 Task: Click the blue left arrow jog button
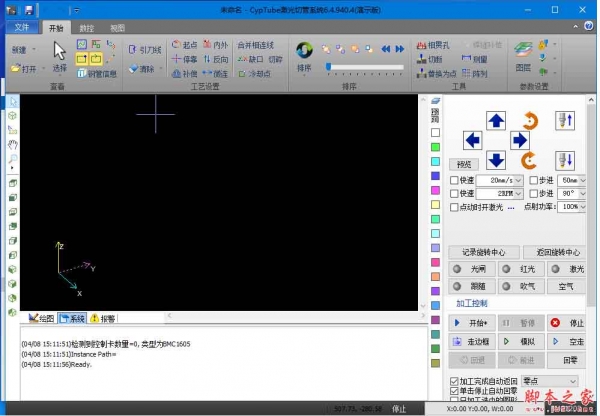(x=473, y=140)
